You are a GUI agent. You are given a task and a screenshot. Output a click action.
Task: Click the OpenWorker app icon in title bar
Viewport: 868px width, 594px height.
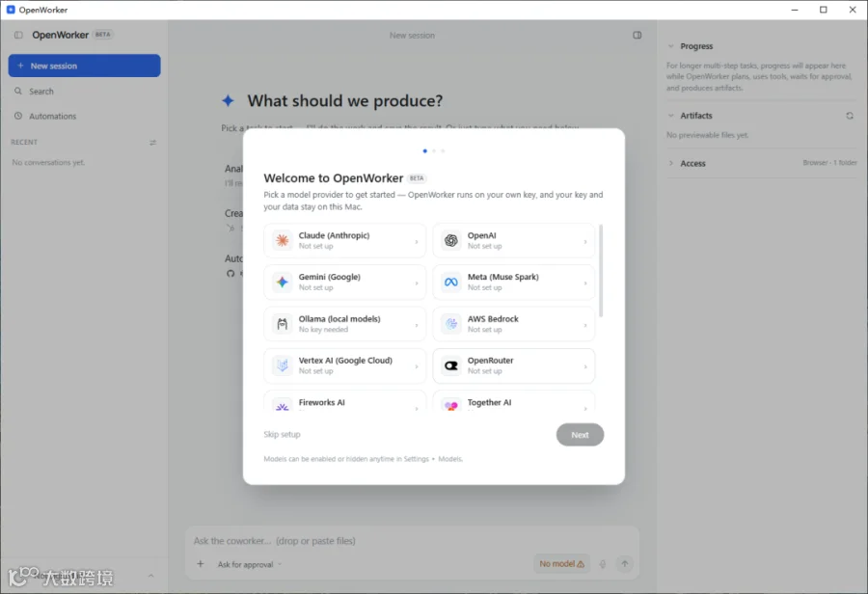(x=11, y=10)
